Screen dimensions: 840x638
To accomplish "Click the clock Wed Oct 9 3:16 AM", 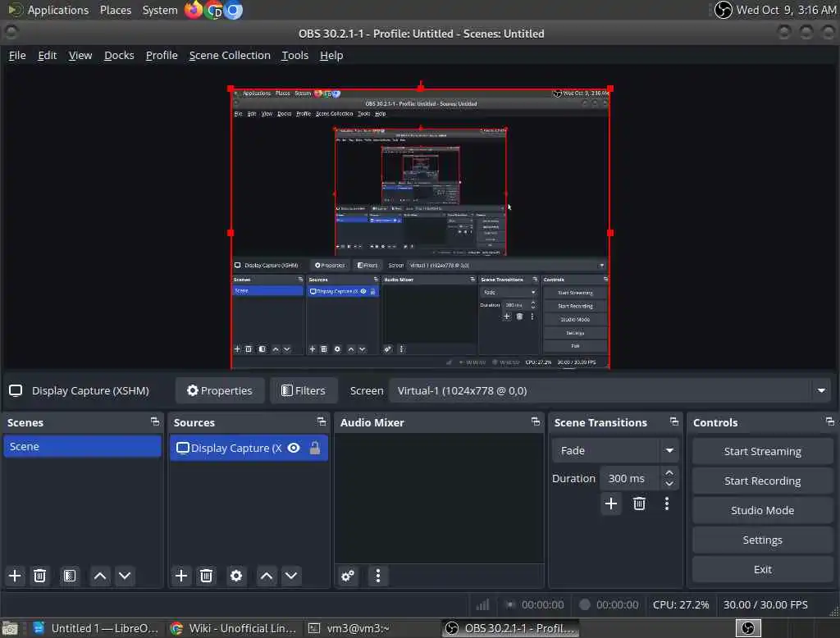I will click(786, 10).
